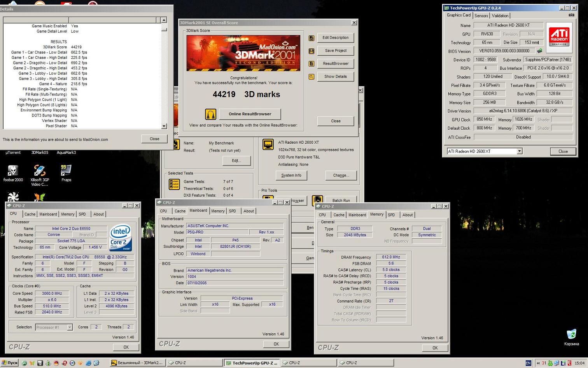The height and width of the screenshot is (368, 588).
Task: Open the Fraps desktop icon
Action: [x=66, y=173]
